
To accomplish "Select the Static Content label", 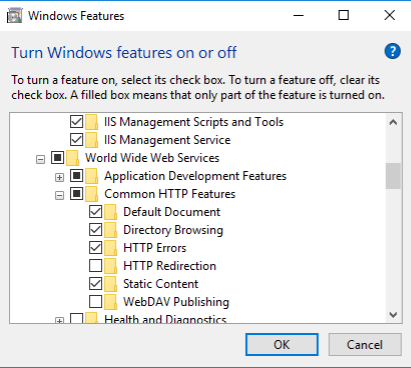I will (161, 284).
